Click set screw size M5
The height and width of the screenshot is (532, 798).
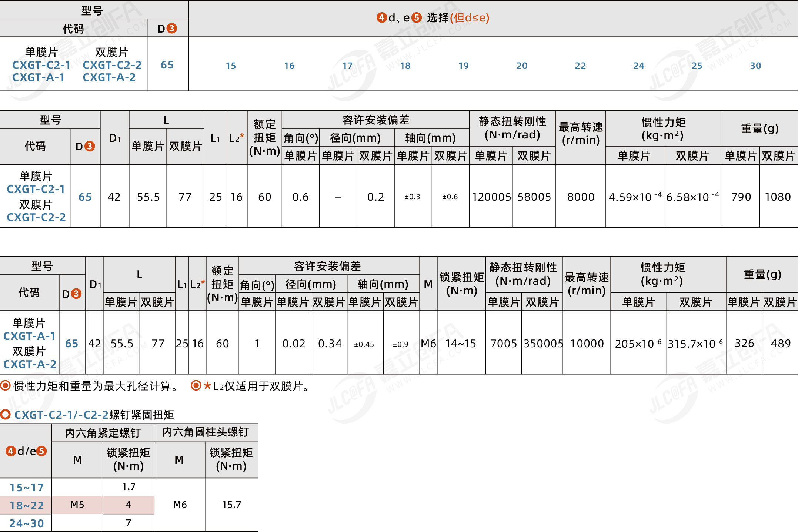pyautogui.click(x=77, y=505)
